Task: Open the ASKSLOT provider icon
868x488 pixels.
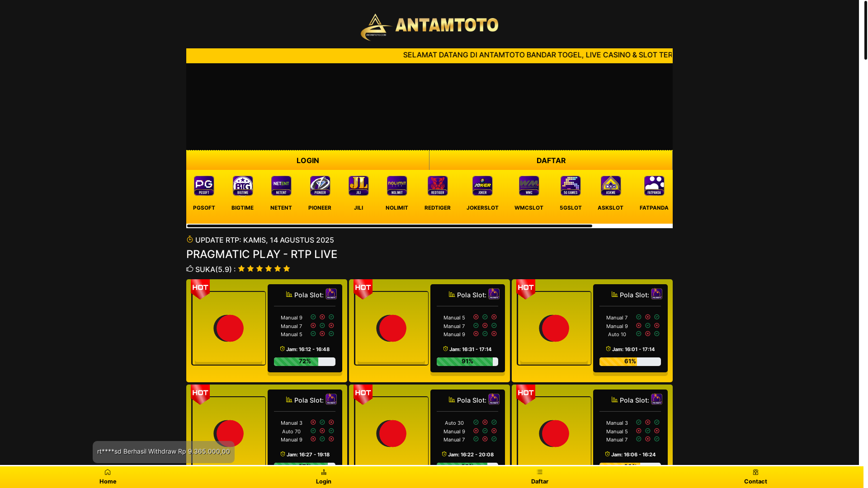Action: coord(611,186)
